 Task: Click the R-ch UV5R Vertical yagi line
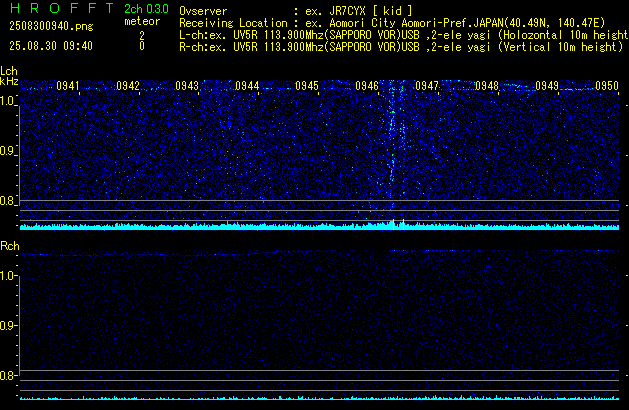pos(401,47)
